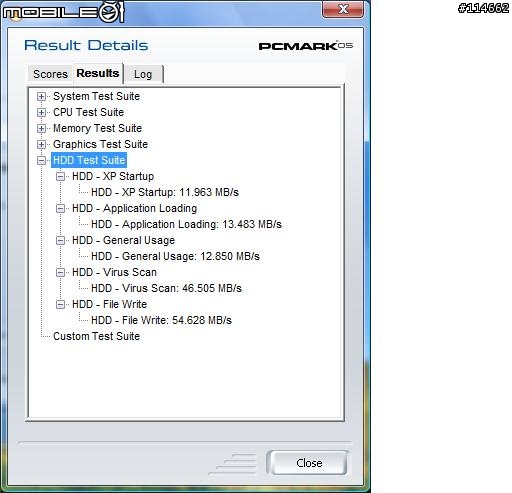
Task: Expand the Graphics Test Suite node
Action: click(41, 145)
